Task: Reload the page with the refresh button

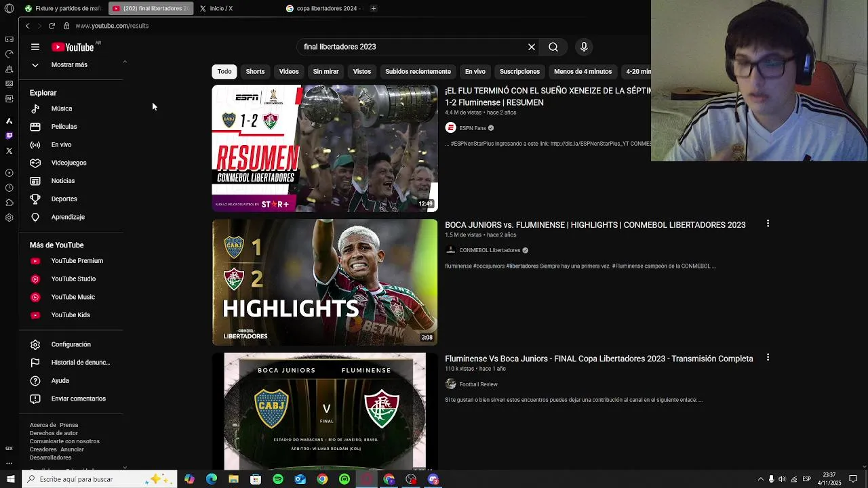Action: 52,26
